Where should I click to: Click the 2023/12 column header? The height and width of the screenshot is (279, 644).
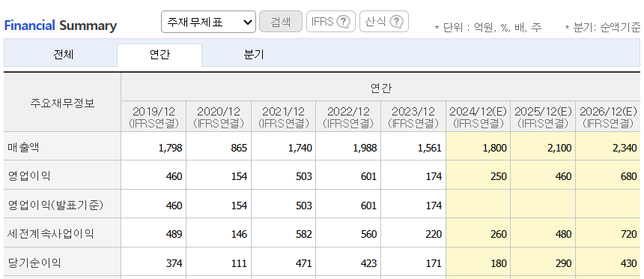413,117
